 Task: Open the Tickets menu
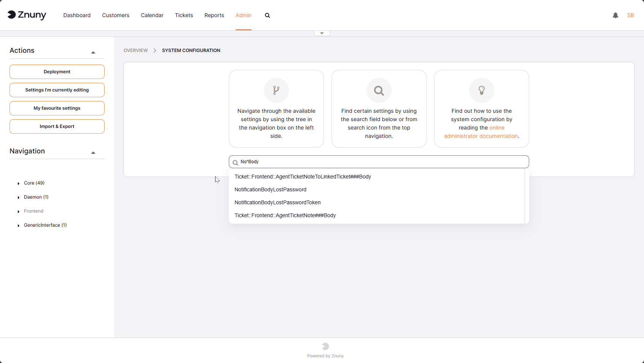(x=184, y=15)
